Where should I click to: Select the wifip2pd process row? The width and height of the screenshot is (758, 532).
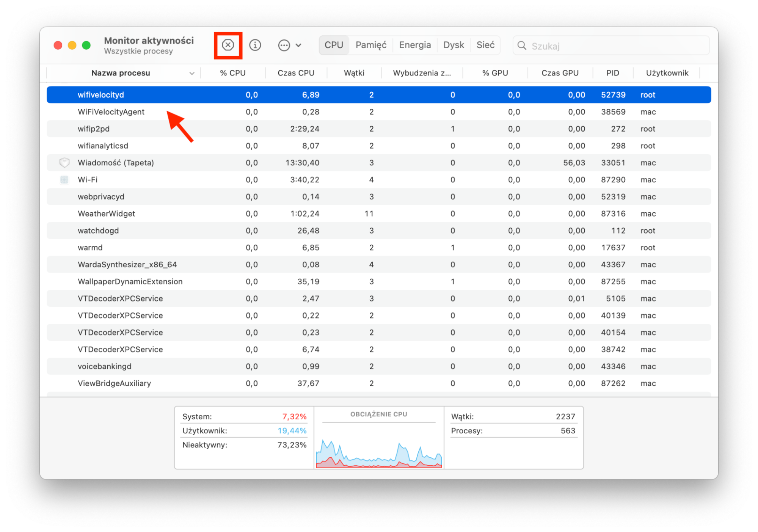tap(378, 129)
